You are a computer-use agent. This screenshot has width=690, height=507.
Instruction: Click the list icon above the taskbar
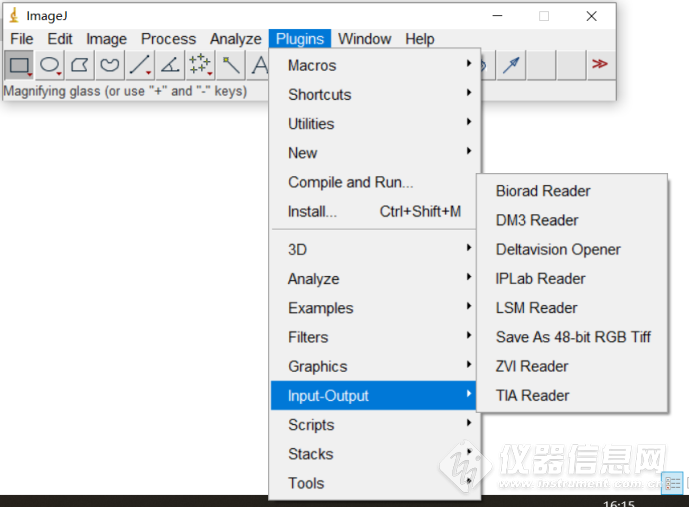[672, 483]
